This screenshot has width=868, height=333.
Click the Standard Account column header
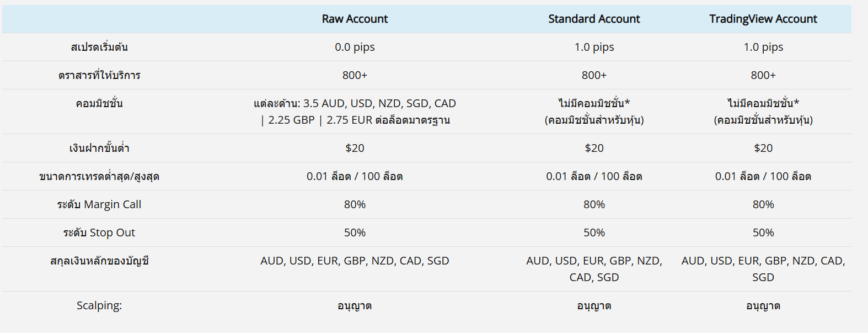(x=594, y=19)
